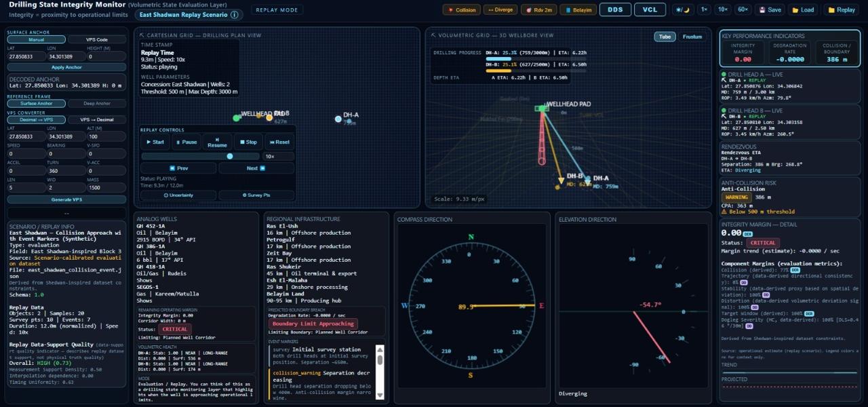Click the replay speed 10x field
Viewport: 868px width, 407px height.
coord(278,156)
